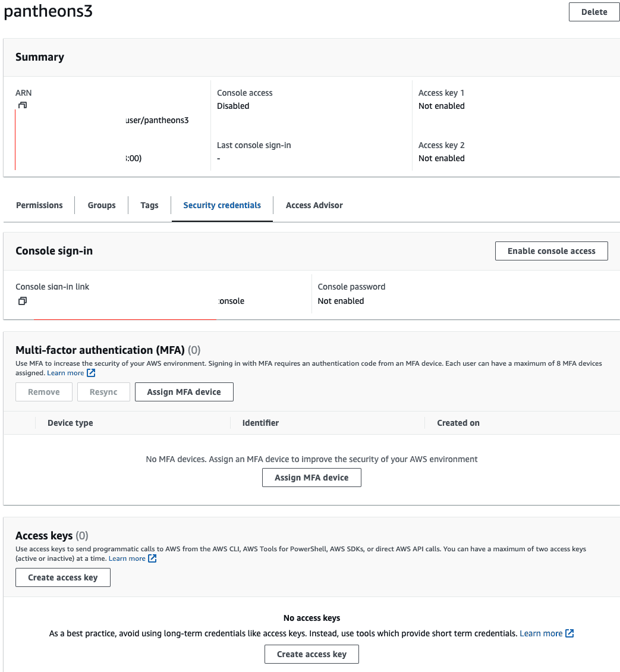Click external link icon in Access keys description
This screenshot has width=620, height=672.
pyautogui.click(x=152, y=558)
